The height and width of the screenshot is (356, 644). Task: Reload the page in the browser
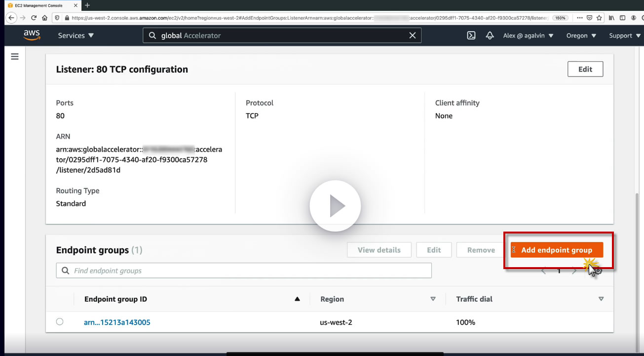point(34,17)
